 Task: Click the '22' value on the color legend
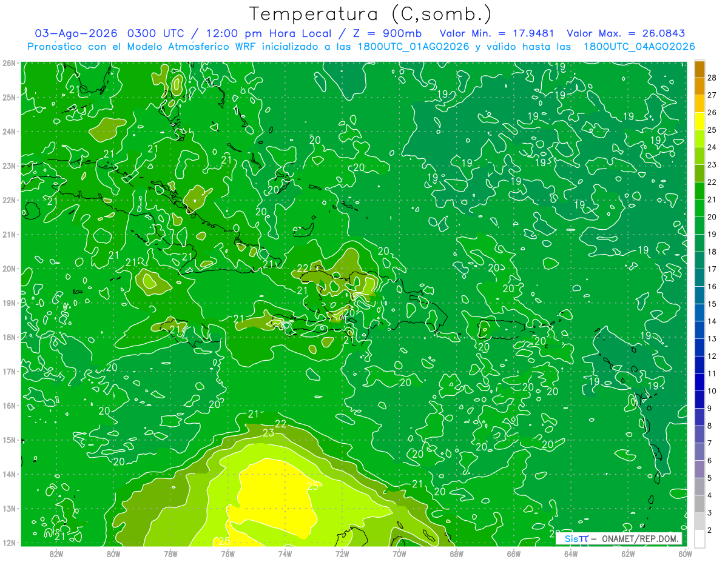[x=712, y=182]
